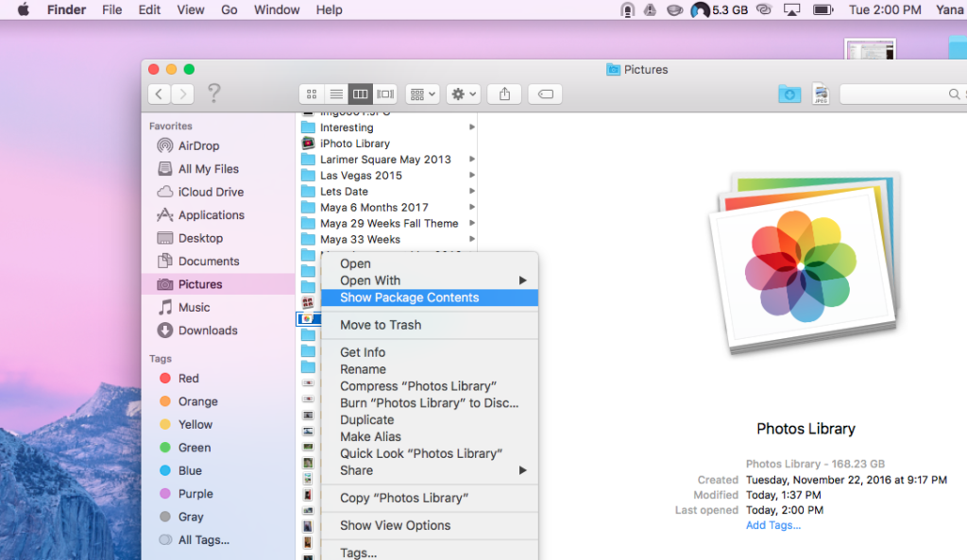Screen dimensions: 967x560
Task: Expand the Maya 33 Weeks folder
Action: (x=472, y=239)
